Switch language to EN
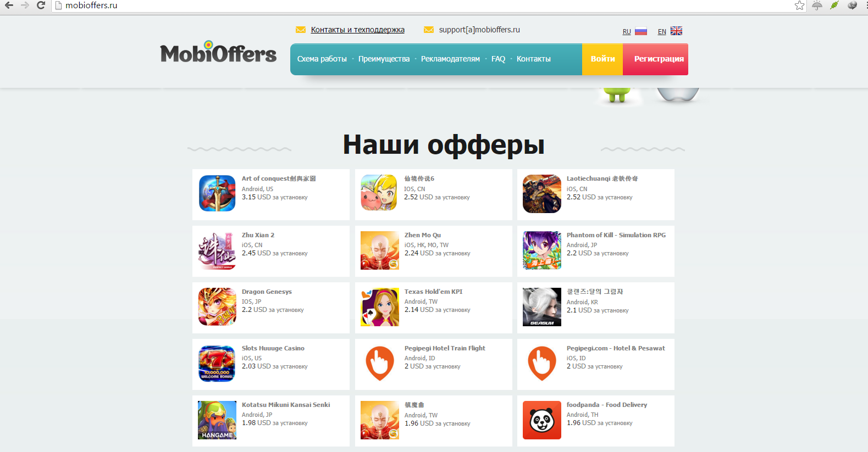The image size is (868, 452). tap(662, 32)
